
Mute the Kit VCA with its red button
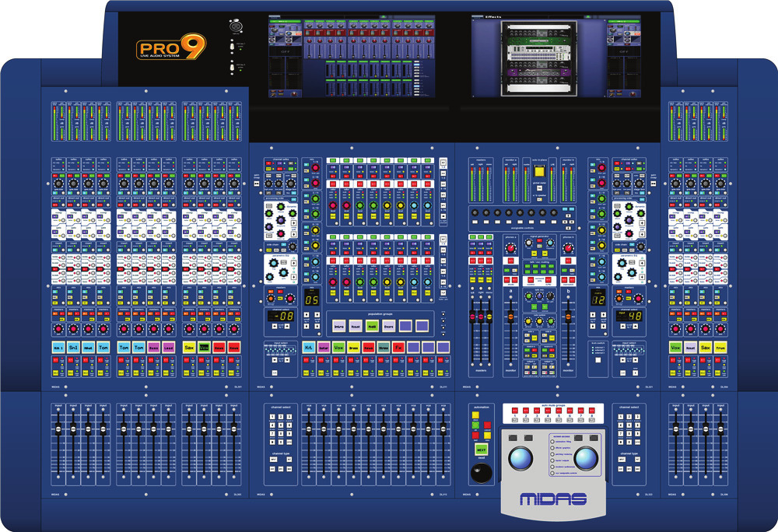tap(306, 360)
